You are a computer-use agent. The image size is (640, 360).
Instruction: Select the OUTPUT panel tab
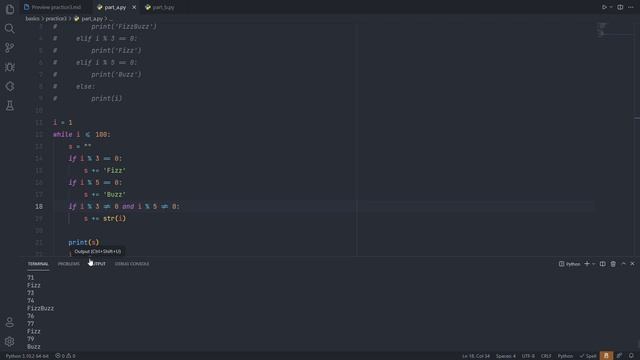pos(97,264)
